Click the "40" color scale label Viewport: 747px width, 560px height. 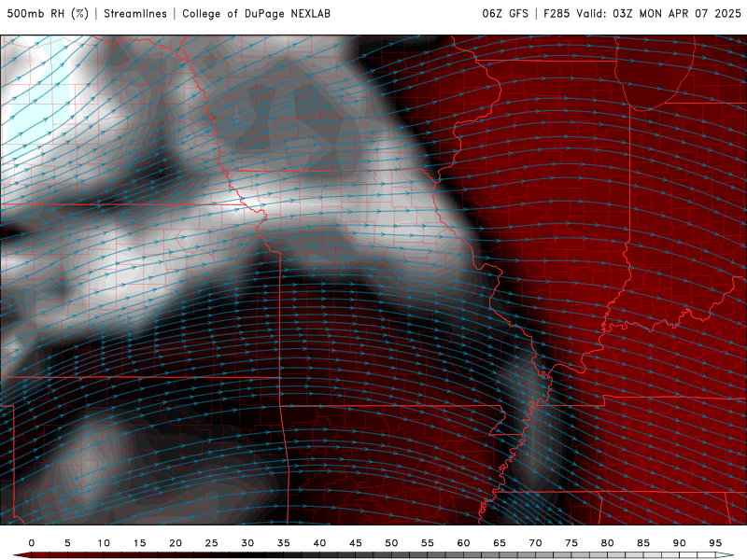coord(319,543)
